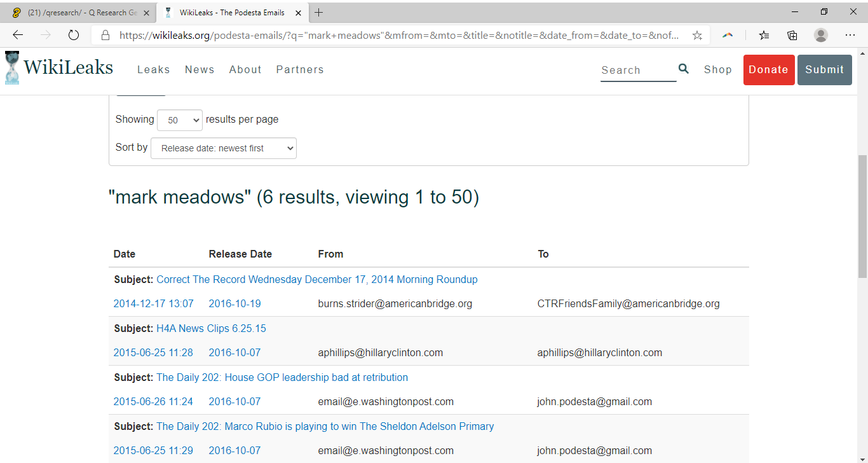Select the WikiLeaks Podesta Emails tab
868x463 pixels.
point(232,13)
